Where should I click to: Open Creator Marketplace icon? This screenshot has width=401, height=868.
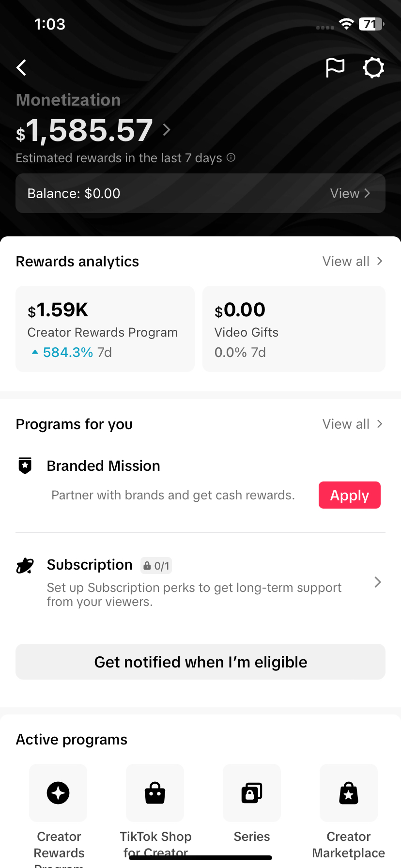(349, 793)
